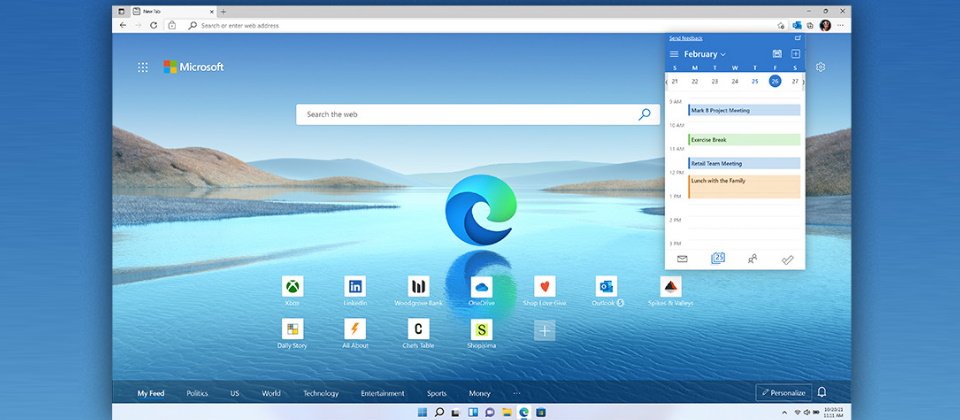Pop out the Outlook panel
Image resolution: width=960 pixels, height=420 pixels.
pyautogui.click(x=798, y=38)
